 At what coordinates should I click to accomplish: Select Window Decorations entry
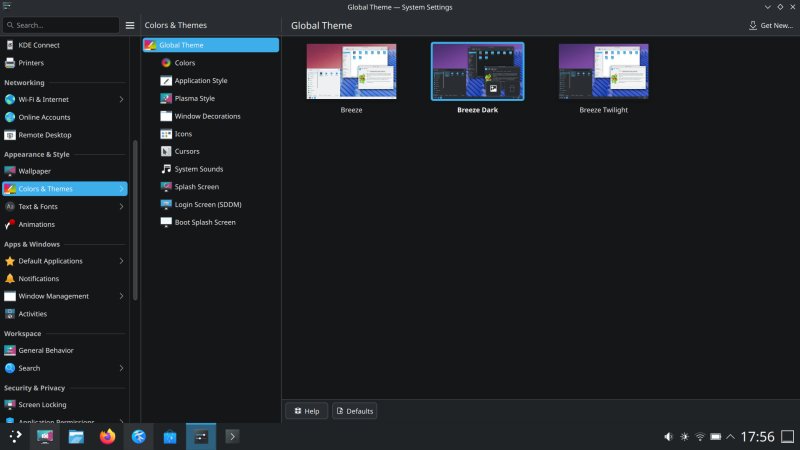click(211, 116)
